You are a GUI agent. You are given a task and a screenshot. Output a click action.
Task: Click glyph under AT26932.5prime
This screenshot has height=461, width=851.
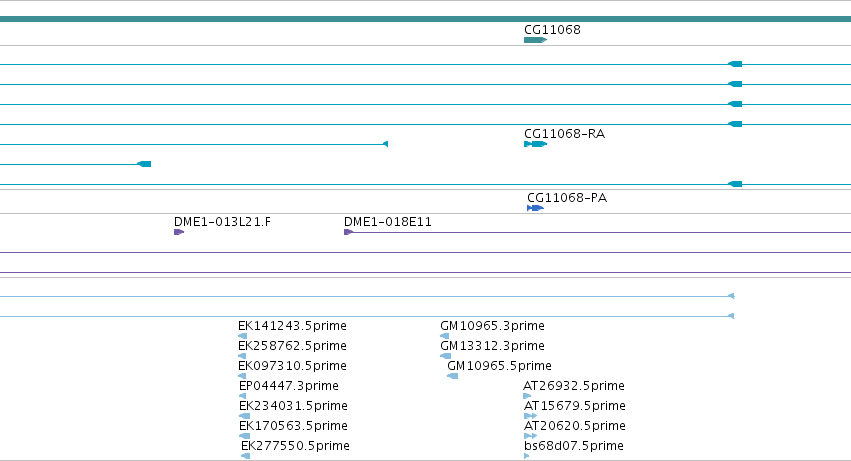pos(527,396)
